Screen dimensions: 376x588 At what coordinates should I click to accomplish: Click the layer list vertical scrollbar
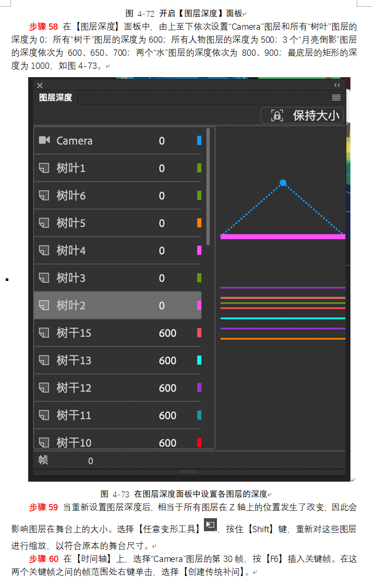(x=208, y=187)
